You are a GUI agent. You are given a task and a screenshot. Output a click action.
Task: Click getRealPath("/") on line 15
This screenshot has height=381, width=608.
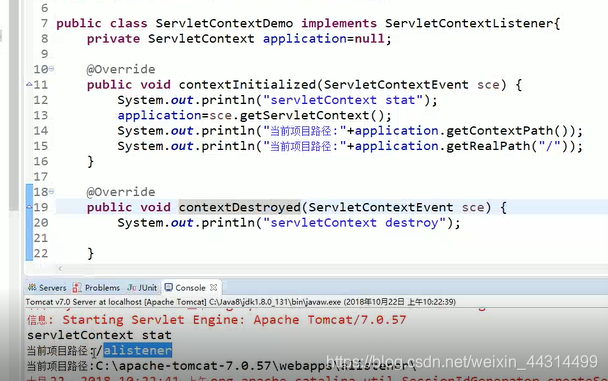coord(507,146)
